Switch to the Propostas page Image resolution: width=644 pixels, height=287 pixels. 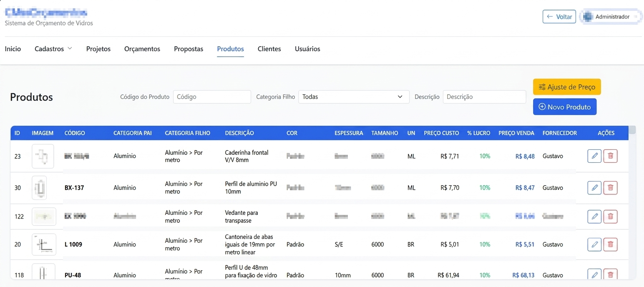[x=189, y=49]
